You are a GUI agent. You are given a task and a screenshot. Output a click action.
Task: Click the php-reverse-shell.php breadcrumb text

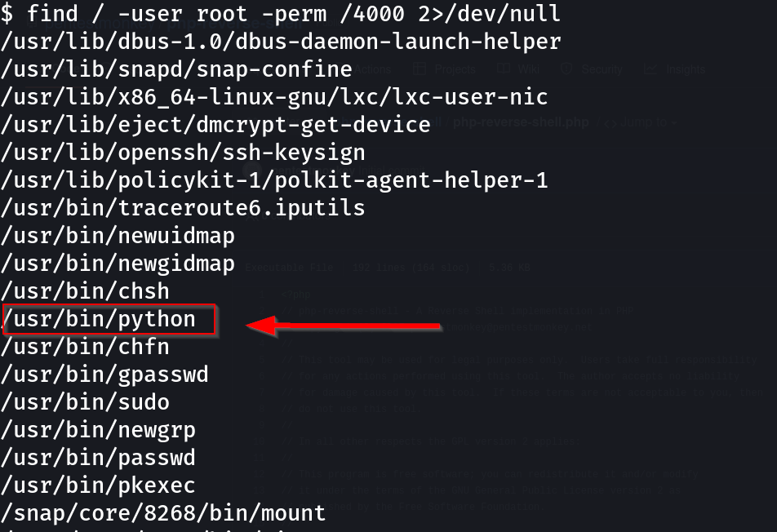tap(520, 123)
